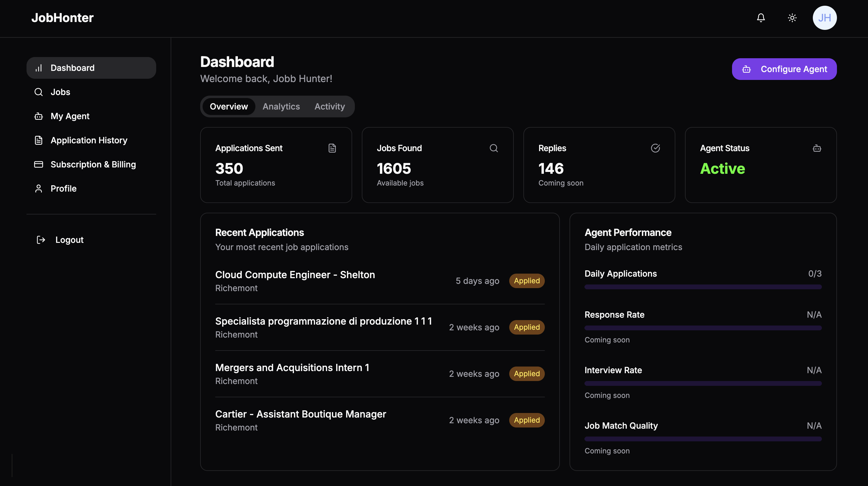Click the 146 replies value
Screen dimensions: 868x486
[551, 168]
